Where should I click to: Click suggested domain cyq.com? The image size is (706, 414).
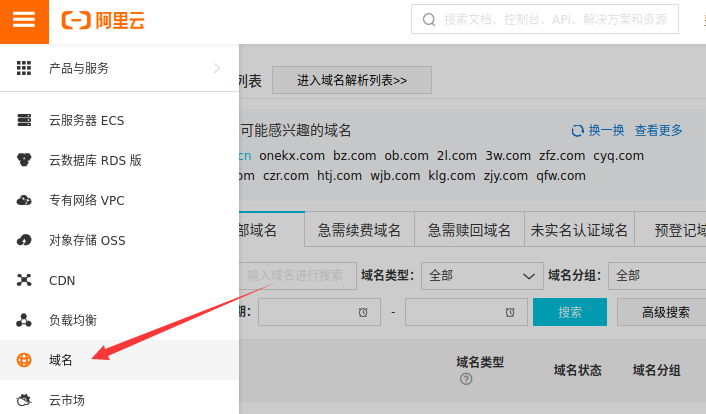pos(618,156)
